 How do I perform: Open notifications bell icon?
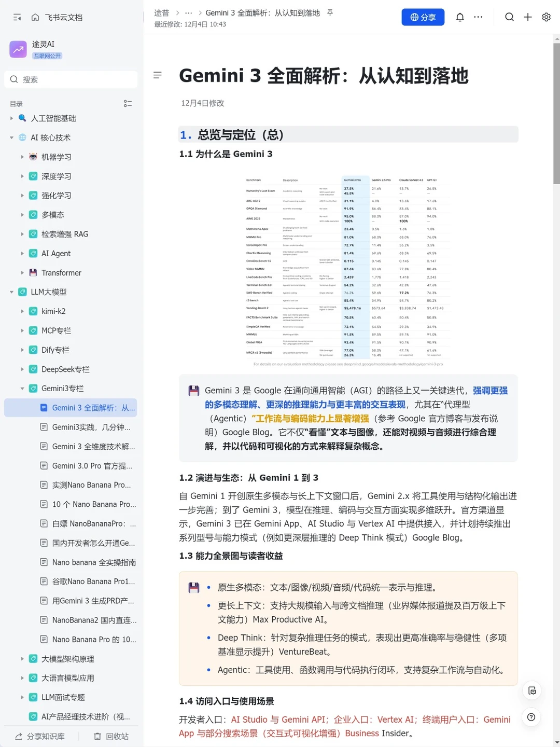click(x=460, y=17)
